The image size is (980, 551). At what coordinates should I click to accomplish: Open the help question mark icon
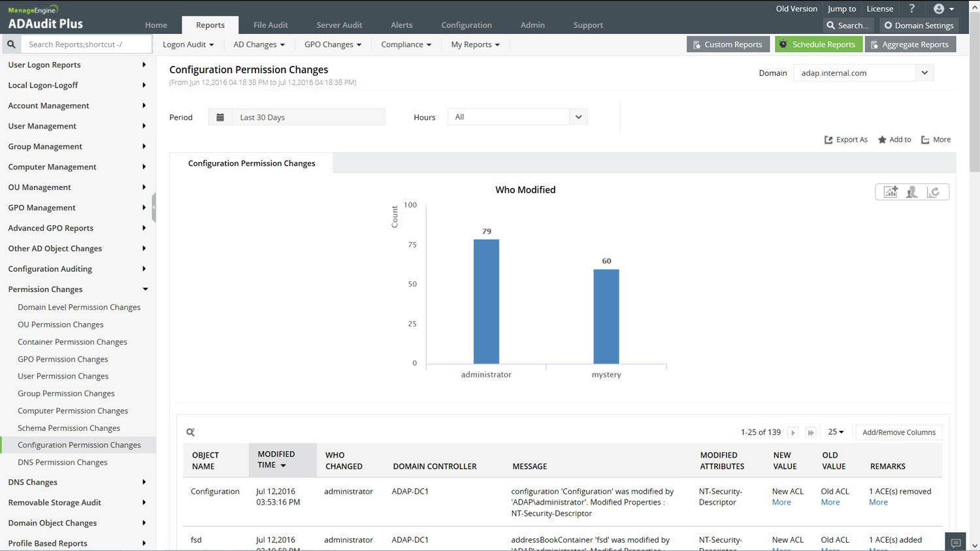click(x=911, y=8)
